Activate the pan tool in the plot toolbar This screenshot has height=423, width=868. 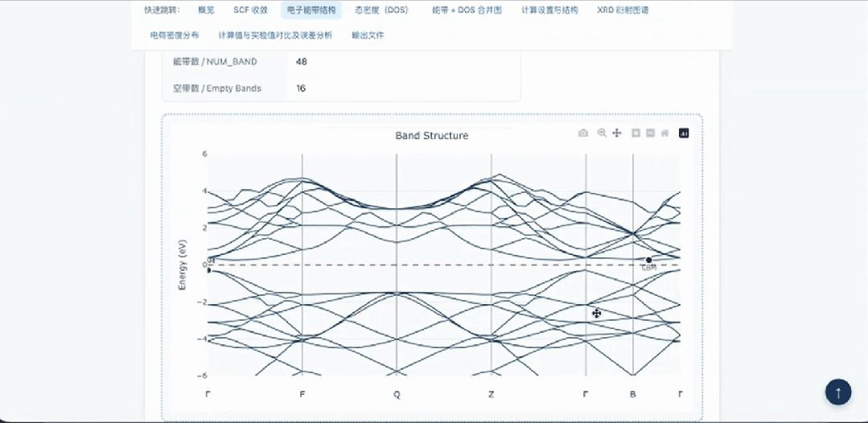tap(617, 133)
